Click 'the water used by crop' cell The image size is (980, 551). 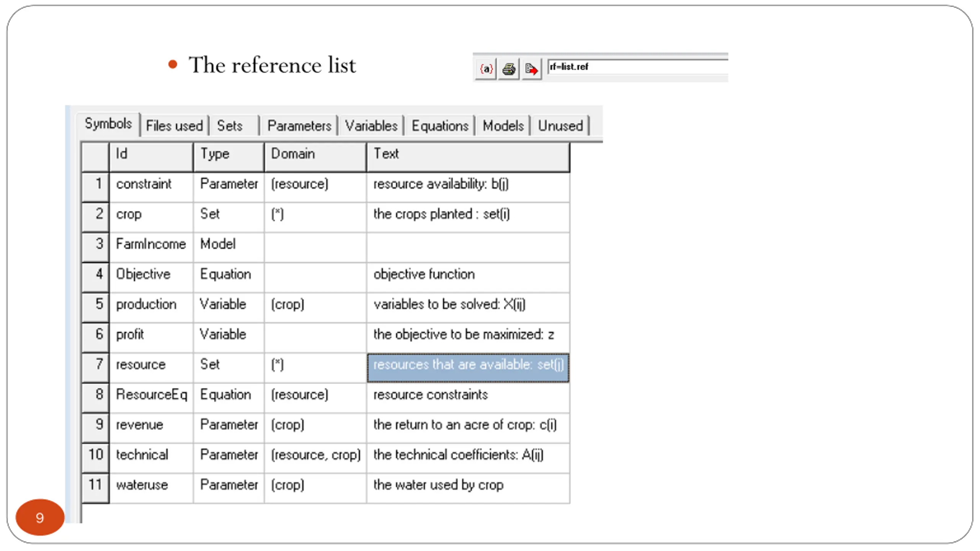tap(468, 488)
